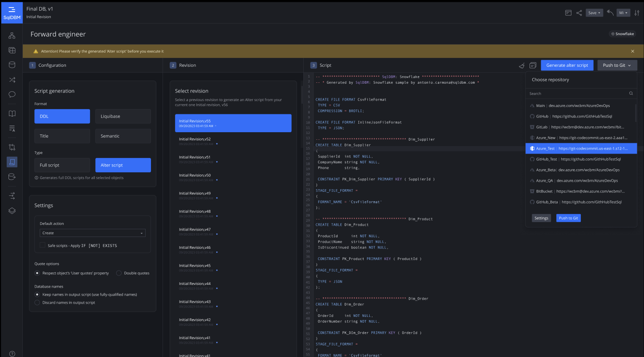Viewport: 644px width, 357px height.
Task: Click the window panel icon in top bar
Action: coord(568,13)
